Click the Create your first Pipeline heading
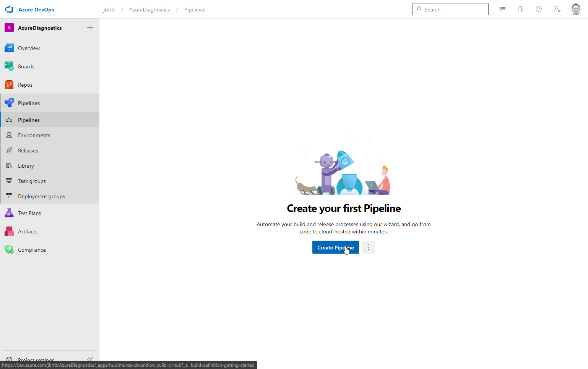The height and width of the screenshot is (369, 588). [x=344, y=209]
